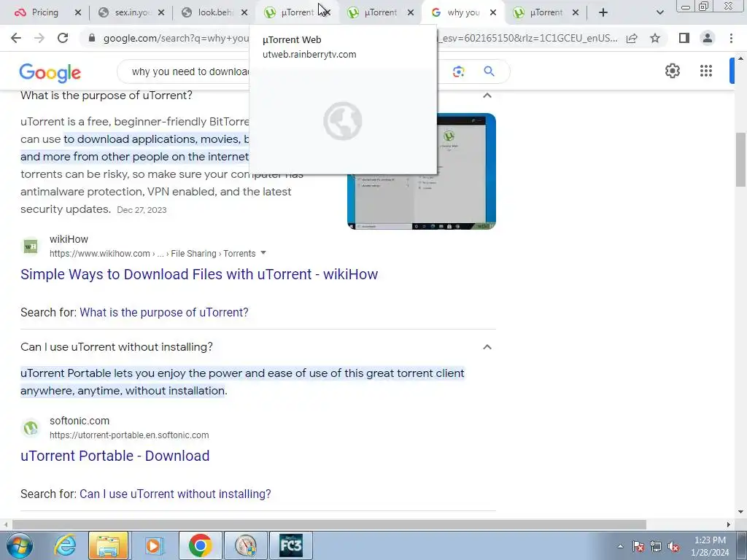Search by image with Google Lens
The width and height of the screenshot is (747, 560).
click(458, 71)
